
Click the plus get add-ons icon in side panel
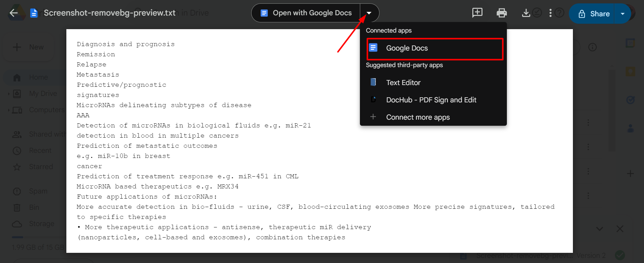pos(630,174)
